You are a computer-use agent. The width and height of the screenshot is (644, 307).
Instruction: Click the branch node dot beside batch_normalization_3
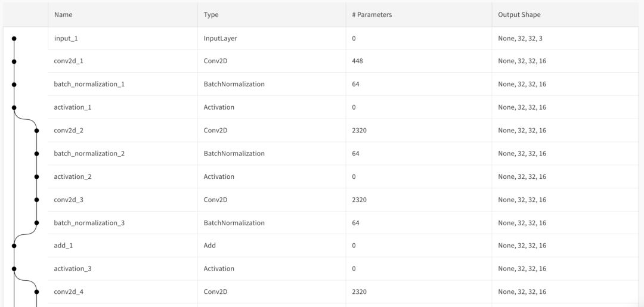coord(36,223)
